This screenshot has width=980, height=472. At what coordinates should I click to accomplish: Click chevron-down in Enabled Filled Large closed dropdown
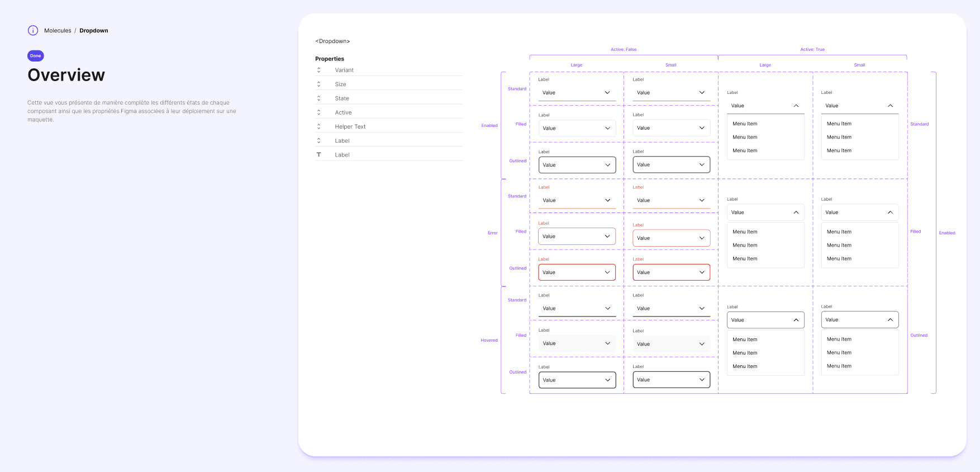pyautogui.click(x=607, y=128)
